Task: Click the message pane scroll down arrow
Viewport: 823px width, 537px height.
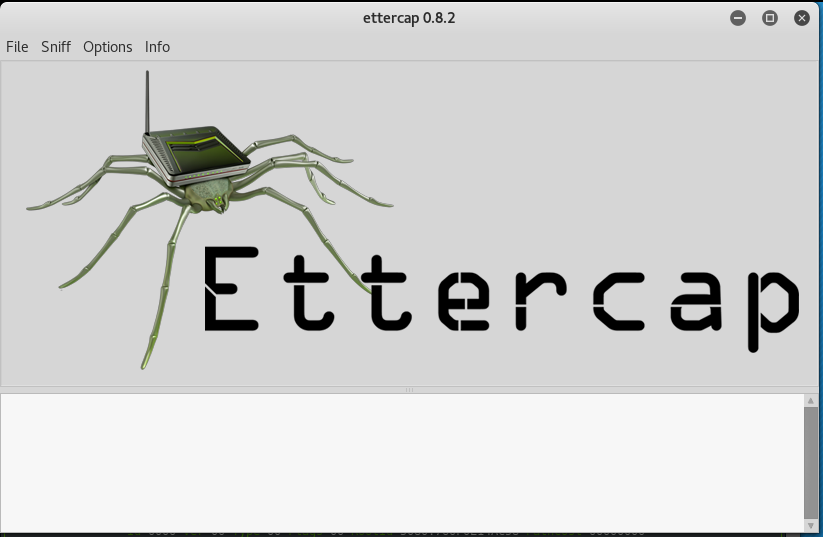Action: pyautogui.click(x=810, y=525)
